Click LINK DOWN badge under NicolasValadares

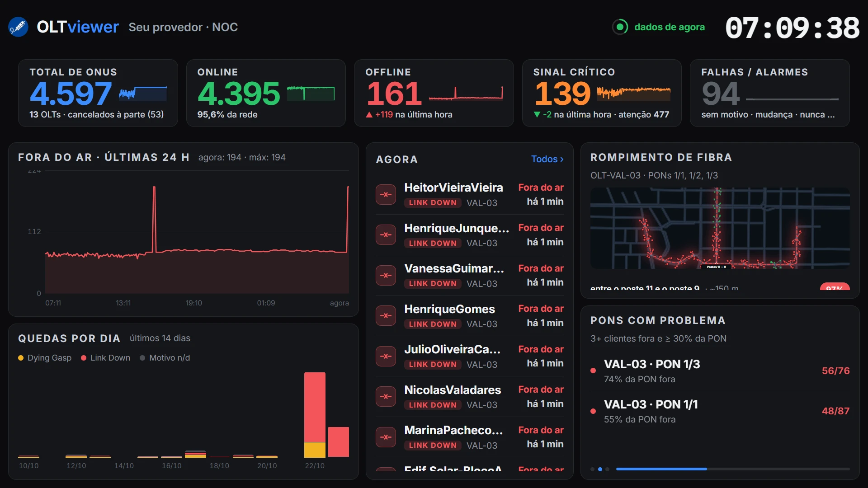(433, 405)
